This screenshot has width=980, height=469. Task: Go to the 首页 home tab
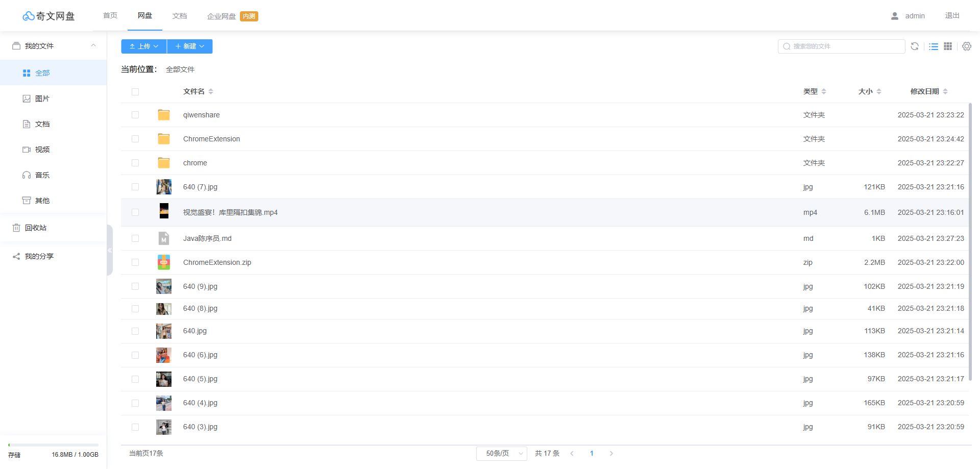click(110, 16)
